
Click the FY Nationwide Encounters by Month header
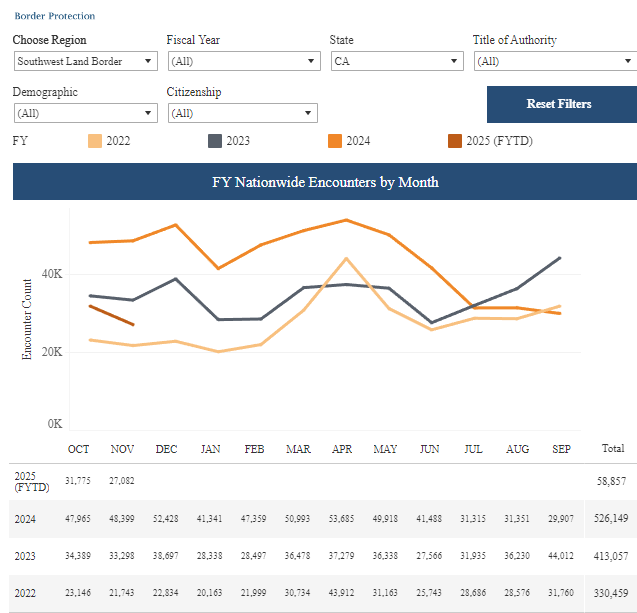click(325, 182)
